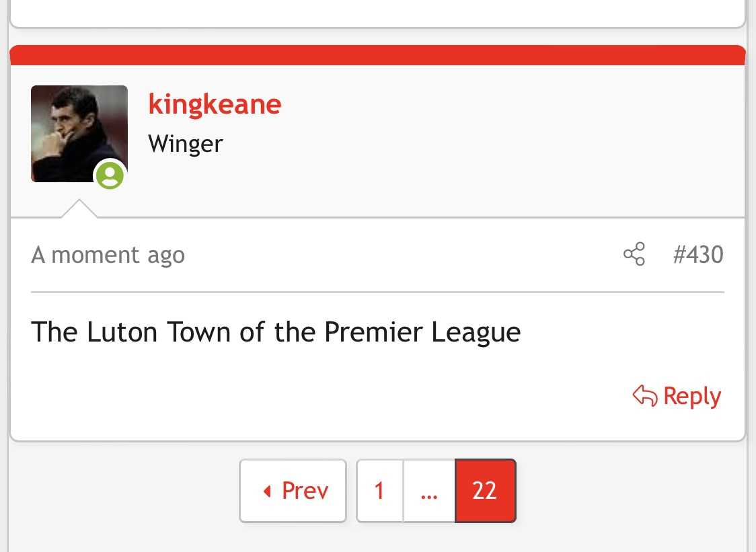Image resolution: width=756 pixels, height=552 pixels.
Task: Jump to page 1 of the thread
Action: tap(379, 491)
